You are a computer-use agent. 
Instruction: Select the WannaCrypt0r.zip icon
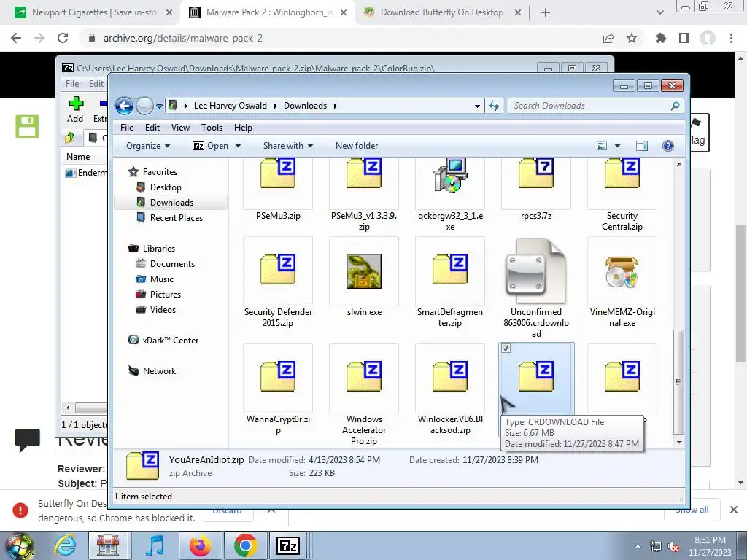click(278, 376)
